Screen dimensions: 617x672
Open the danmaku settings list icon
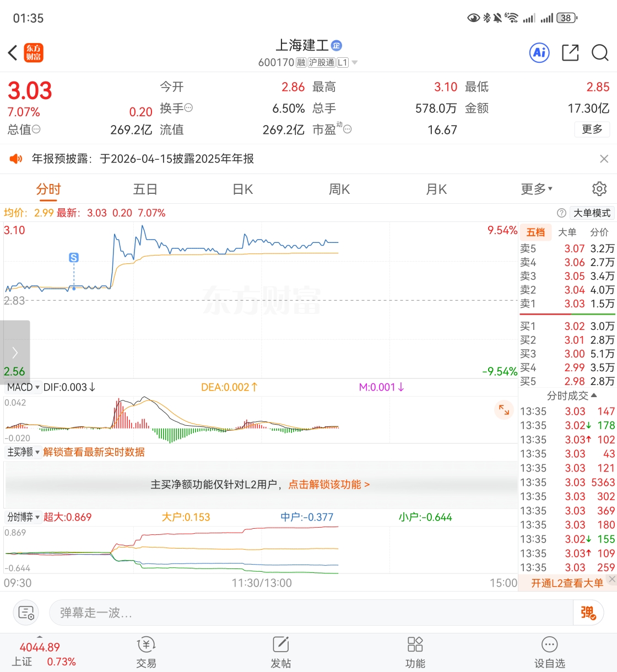26,613
